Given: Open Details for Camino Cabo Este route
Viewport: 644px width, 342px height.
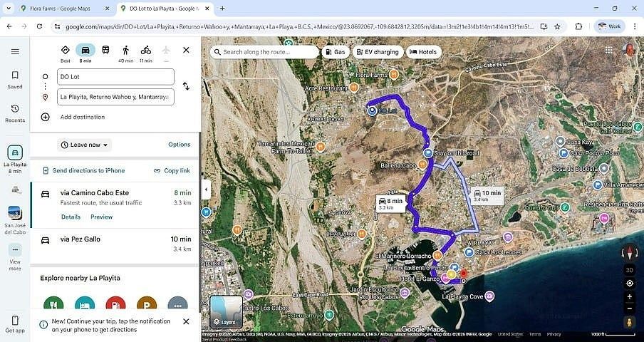Looking at the screenshot, I should 71,217.
